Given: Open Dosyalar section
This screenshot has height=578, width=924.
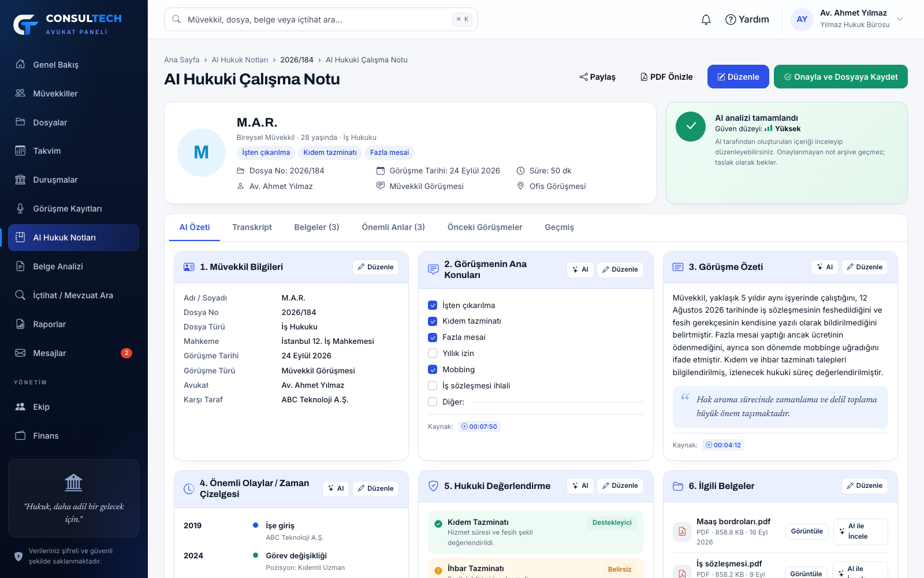Looking at the screenshot, I should click(73, 122).
